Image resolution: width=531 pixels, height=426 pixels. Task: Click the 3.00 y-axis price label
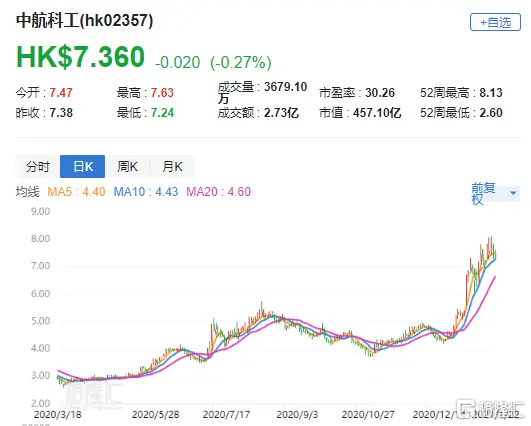(x=40, y=376)
